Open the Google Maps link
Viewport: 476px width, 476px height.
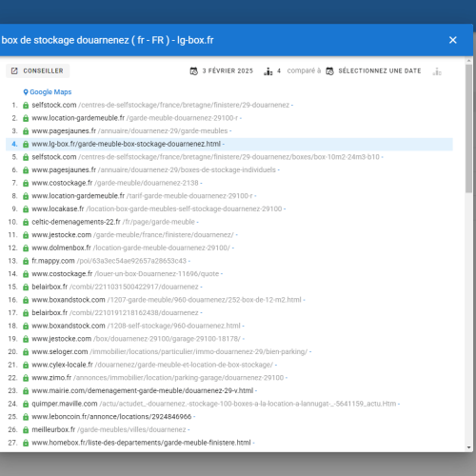point(50,91)
